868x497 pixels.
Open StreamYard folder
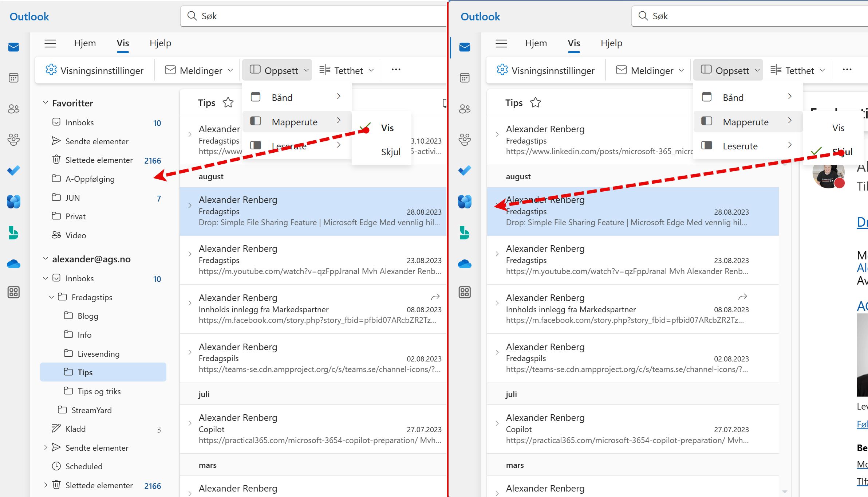[x=103, y=410]
